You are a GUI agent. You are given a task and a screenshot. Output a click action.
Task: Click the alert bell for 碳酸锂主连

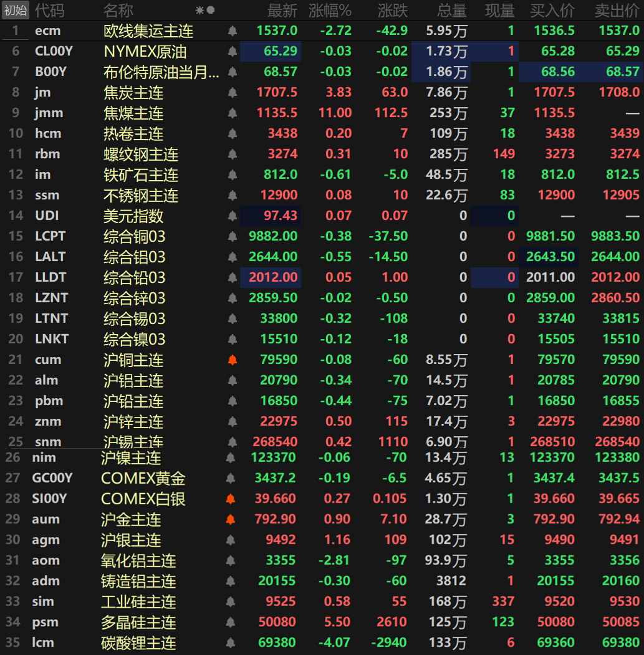(231, 643)
